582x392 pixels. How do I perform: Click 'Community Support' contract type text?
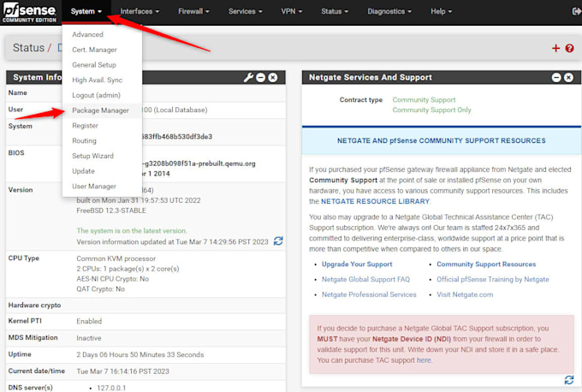pos(424,100)
